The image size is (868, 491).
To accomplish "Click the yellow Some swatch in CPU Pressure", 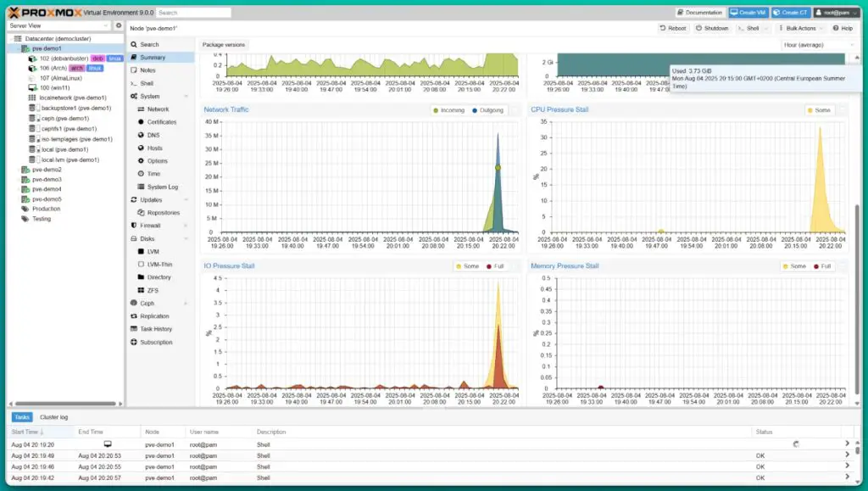I will [810, 110].
